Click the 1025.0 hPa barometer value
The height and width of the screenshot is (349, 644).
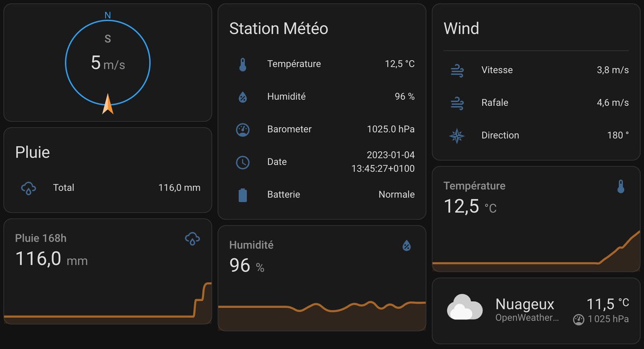391,129
